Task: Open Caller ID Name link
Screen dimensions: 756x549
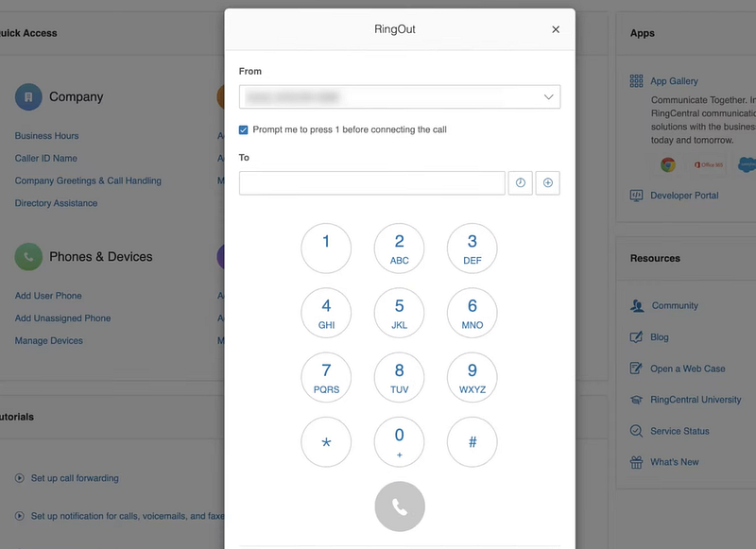Action: click(45, 158)
